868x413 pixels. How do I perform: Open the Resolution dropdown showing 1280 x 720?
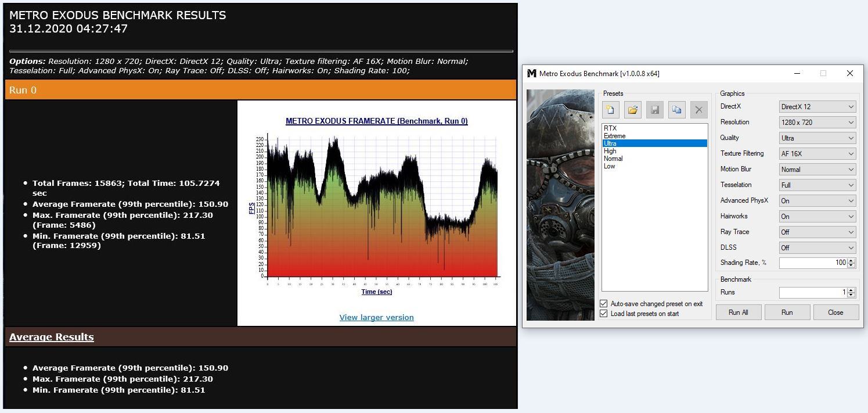[817, 123]
